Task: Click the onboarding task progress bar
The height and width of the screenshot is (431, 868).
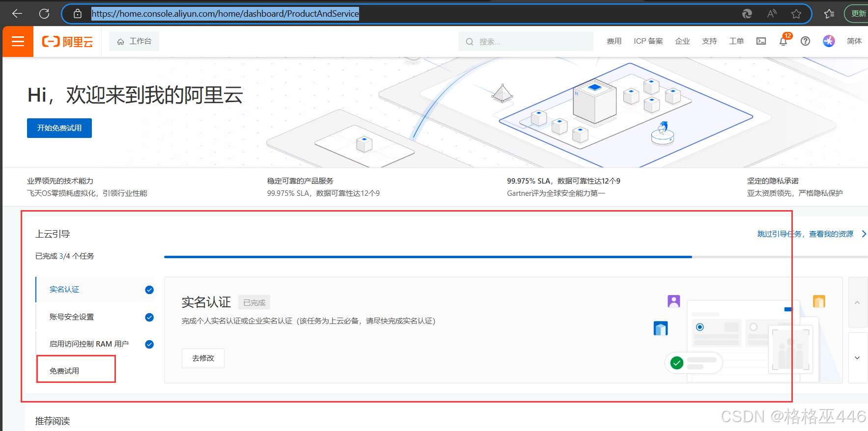Action: click(516, 257)
